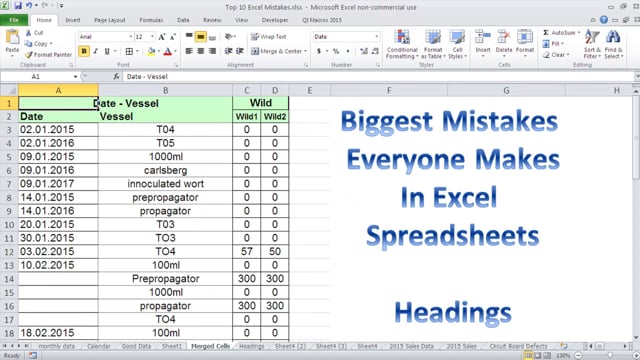Apply the red Font Color
The width and height of the screenshot is (640, 360).
click(x=167, y=51)
